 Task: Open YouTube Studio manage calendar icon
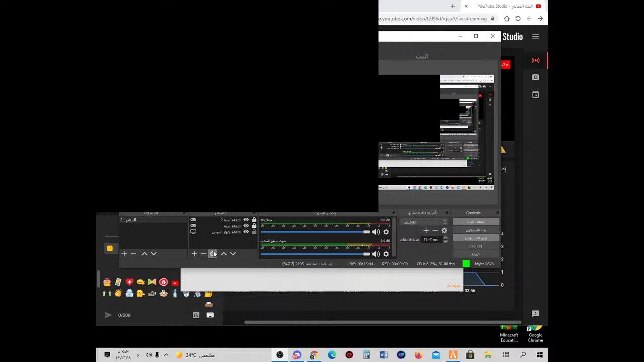535,94
